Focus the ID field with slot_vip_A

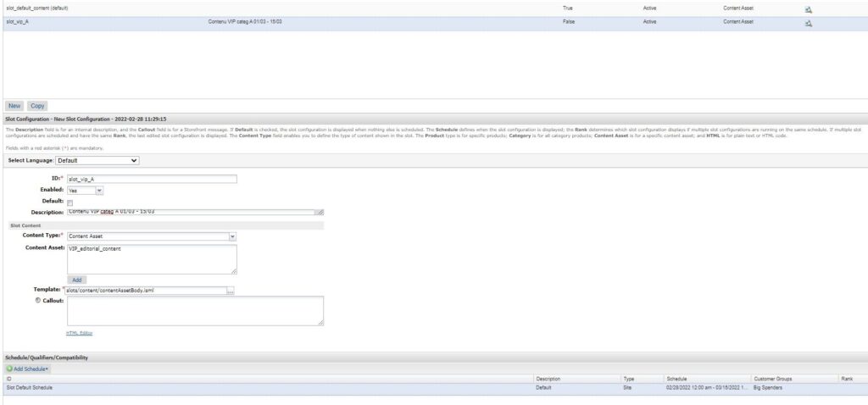pos(152,180)
